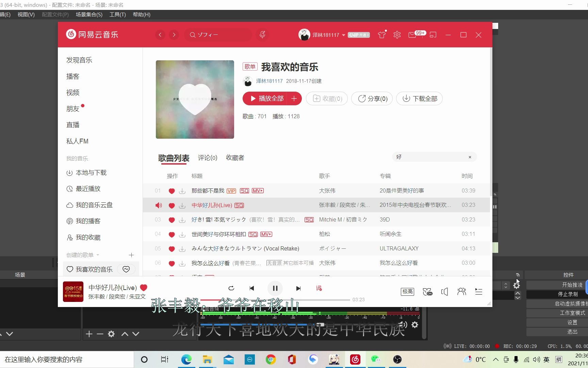This screenshot has height=368, width=588.
Task: Open 我的音乐云盘 in sidebar
Action: pos(89,205)
